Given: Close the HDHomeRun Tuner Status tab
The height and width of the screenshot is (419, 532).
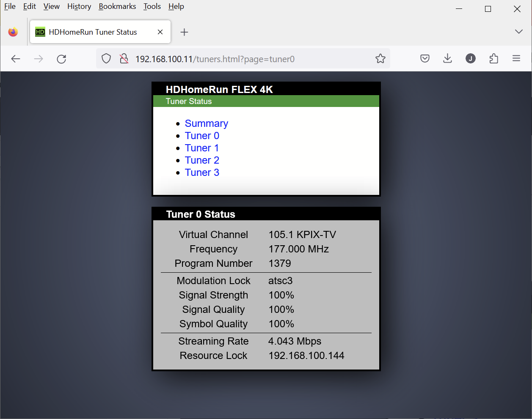Looking at the screenshot, I should [160, 32].
